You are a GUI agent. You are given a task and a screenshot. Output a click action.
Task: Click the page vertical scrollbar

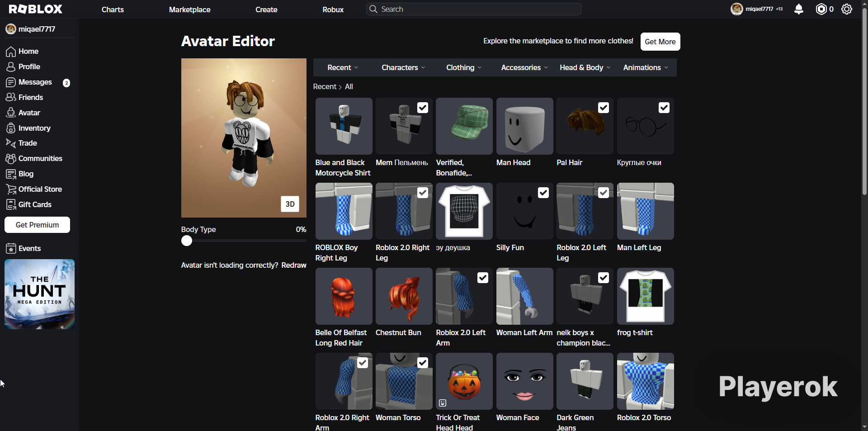click(x=864, y=102)
